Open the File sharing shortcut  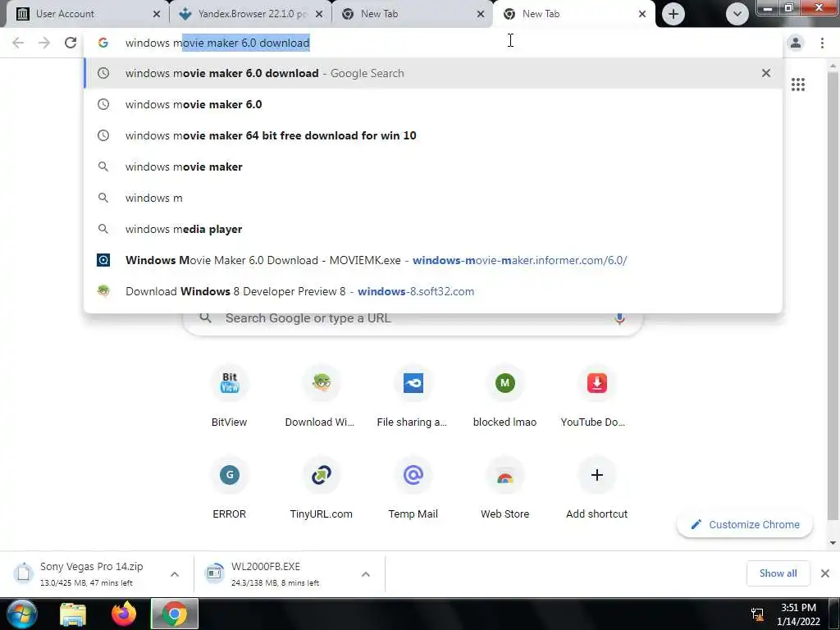tap(413, 396)
